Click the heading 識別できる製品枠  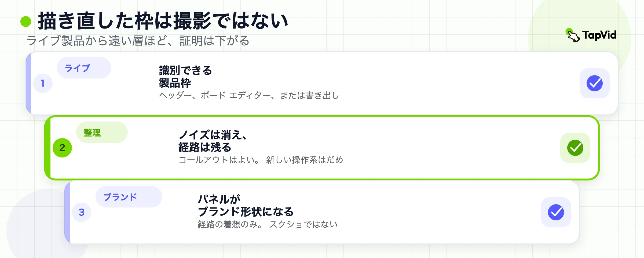186,77
